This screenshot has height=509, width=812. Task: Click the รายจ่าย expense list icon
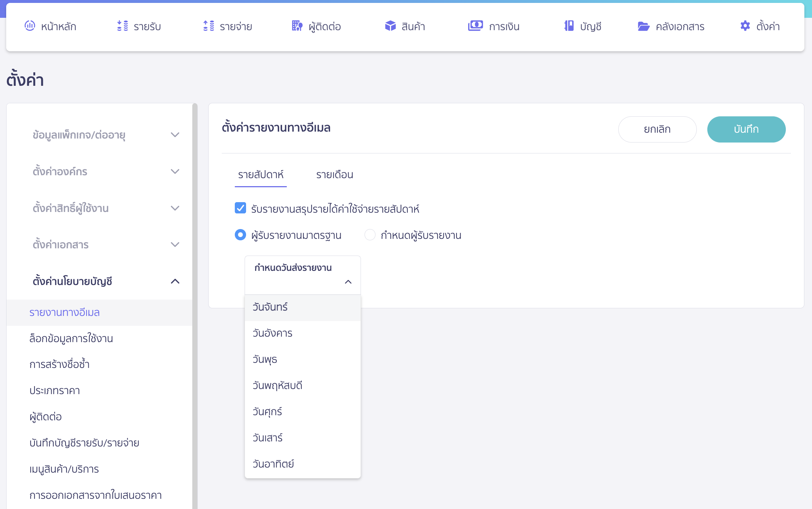click(209, 26)
